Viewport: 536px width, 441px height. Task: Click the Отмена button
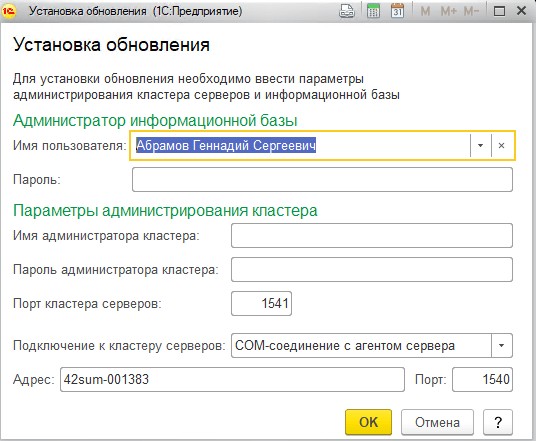point(437,422)
